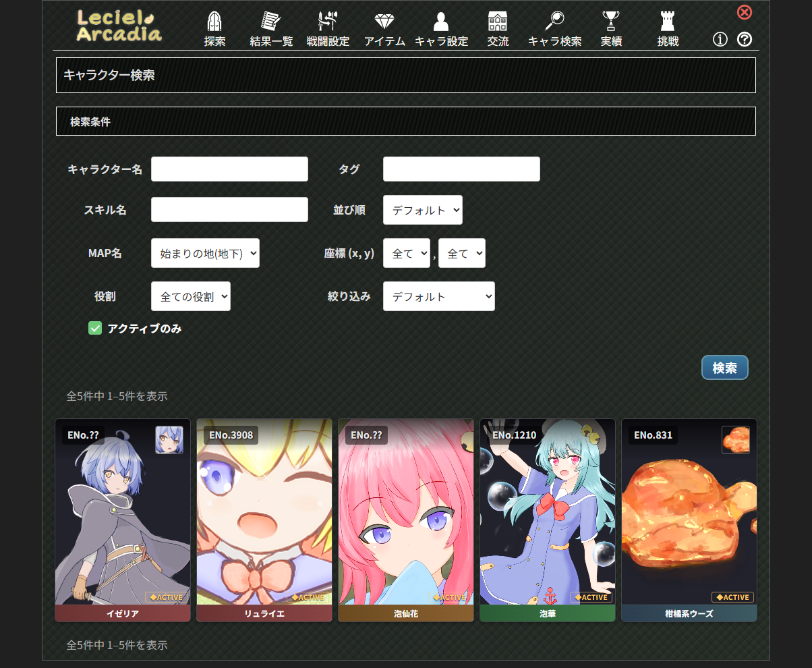The image size is (812, 668).
Task: Open the キャラ検索 magnifier icon
Action: click(x=554, y=22)
